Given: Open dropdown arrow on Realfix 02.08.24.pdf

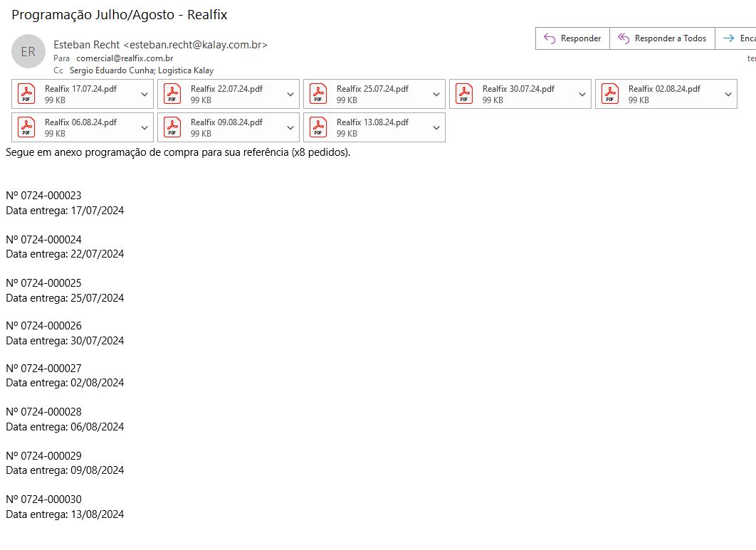Looking at the screenshot, I should coord(728,94).
